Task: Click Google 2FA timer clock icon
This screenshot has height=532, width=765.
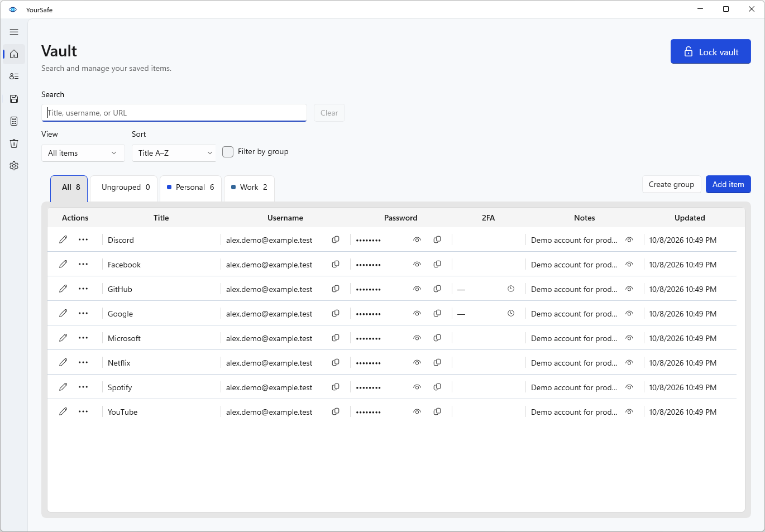Action: coord(511,313)
